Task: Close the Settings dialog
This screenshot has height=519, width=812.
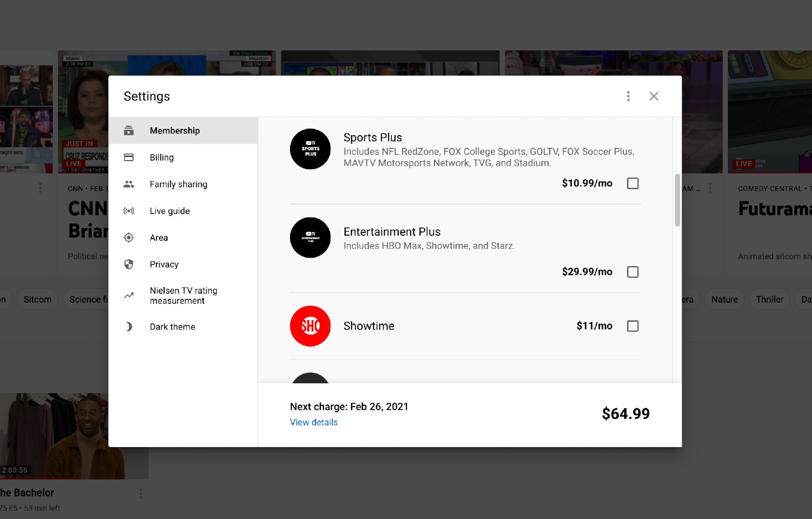Action: [x=654, y=96]
